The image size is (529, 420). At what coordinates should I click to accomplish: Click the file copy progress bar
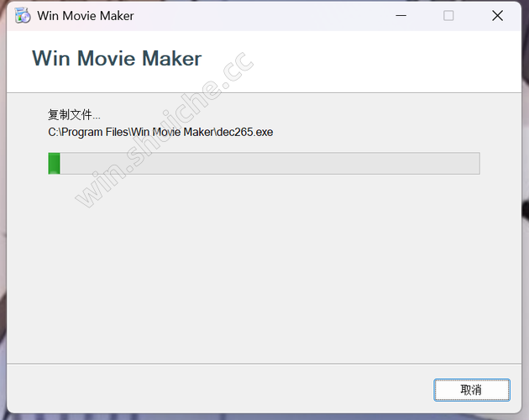[264, 164]
